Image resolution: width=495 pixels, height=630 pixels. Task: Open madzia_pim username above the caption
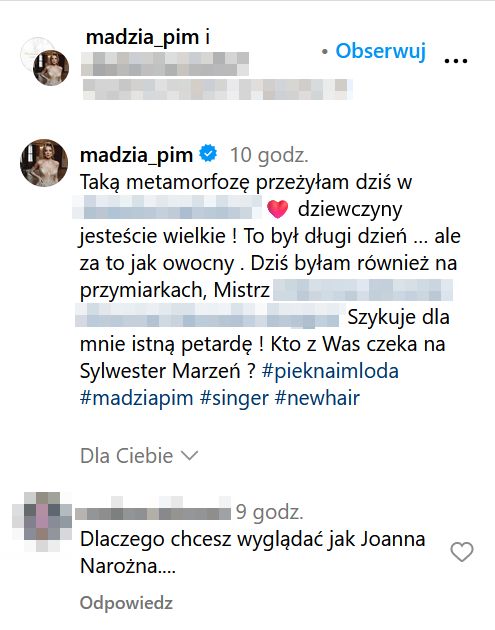click(x=136, y=155)
